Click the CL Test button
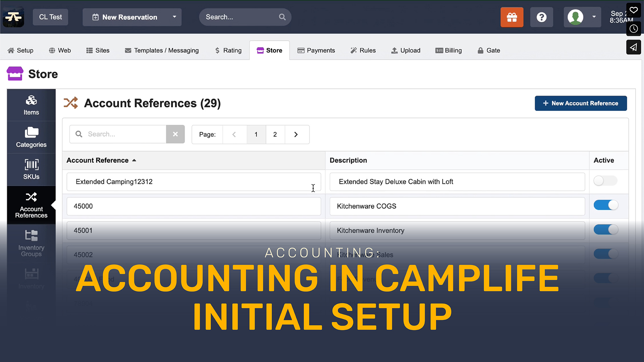This screenshot has height=362, width=644. 50,17
